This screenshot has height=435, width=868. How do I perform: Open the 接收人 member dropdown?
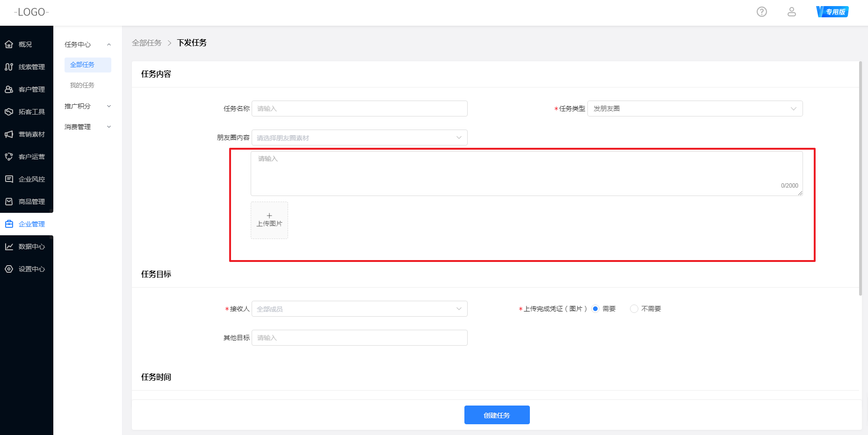[x=359, y=309]
